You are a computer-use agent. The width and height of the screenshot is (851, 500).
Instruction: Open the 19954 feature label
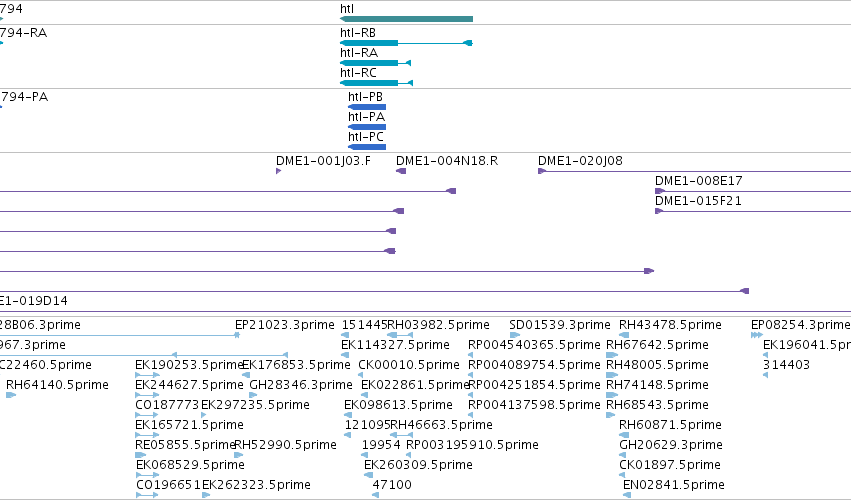point(381,445)
